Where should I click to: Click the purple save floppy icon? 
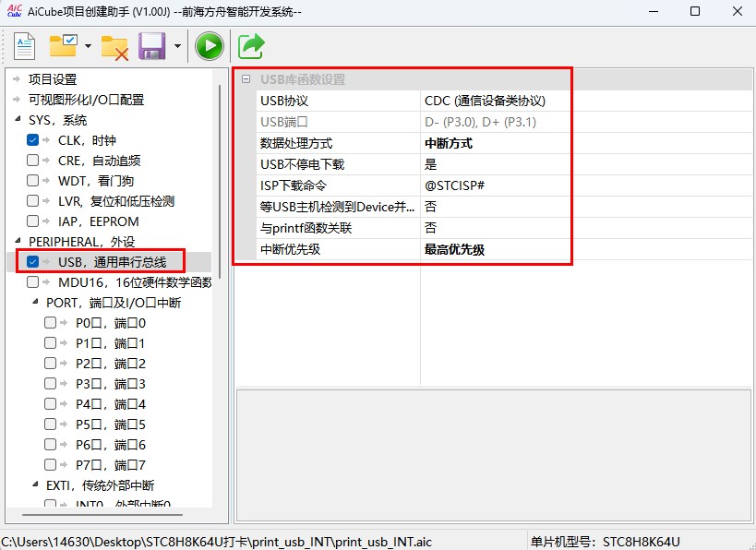[152, 46]
